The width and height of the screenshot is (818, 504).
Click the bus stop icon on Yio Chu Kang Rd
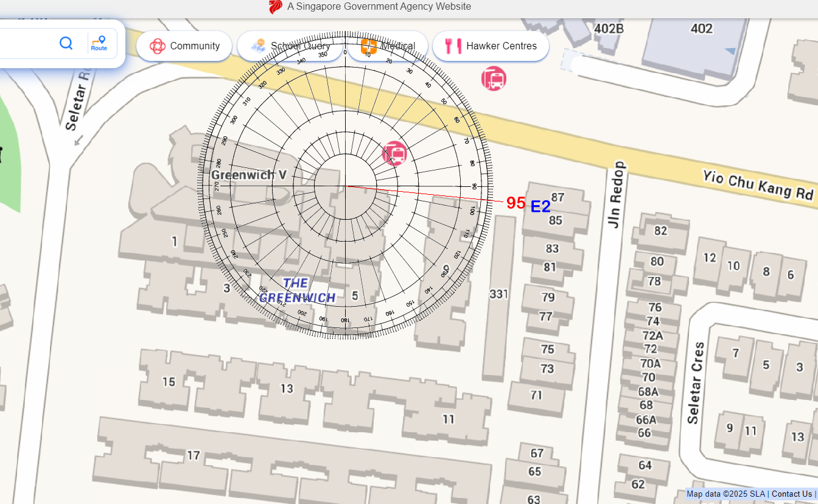[x=494, y=79]
